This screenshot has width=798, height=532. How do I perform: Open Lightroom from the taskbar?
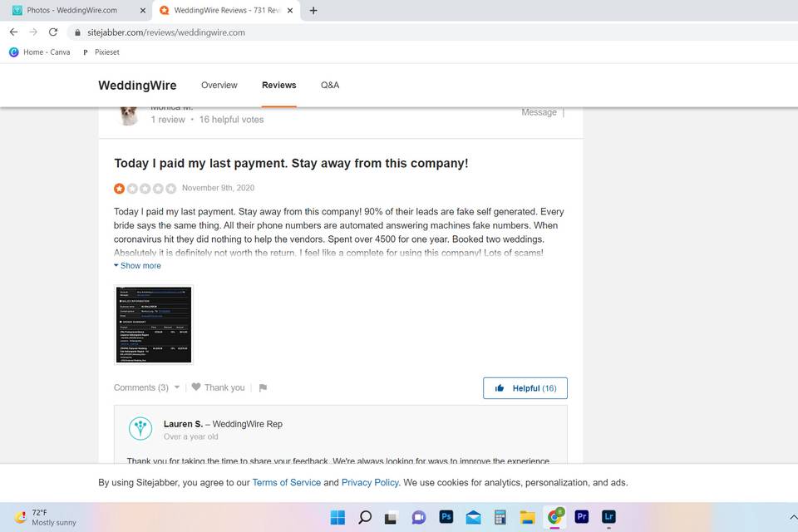coord(608,517)
